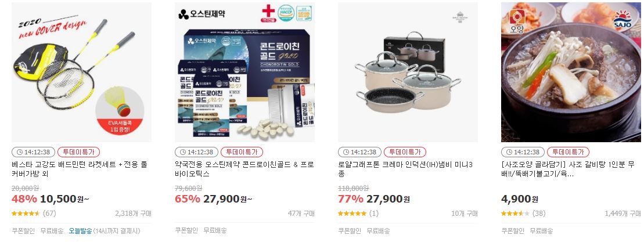This screenshot has width=644, height=242.
Task: Open the 약국전용 오스틴제약 콘드로이친골드 title link
Action: click(244, 169)
